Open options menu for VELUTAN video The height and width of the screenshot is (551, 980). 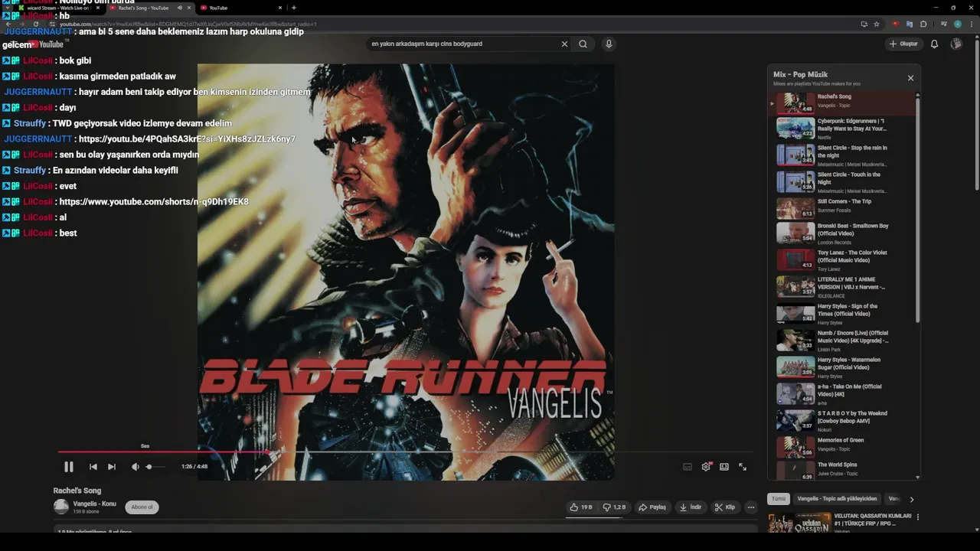[917, 517]
